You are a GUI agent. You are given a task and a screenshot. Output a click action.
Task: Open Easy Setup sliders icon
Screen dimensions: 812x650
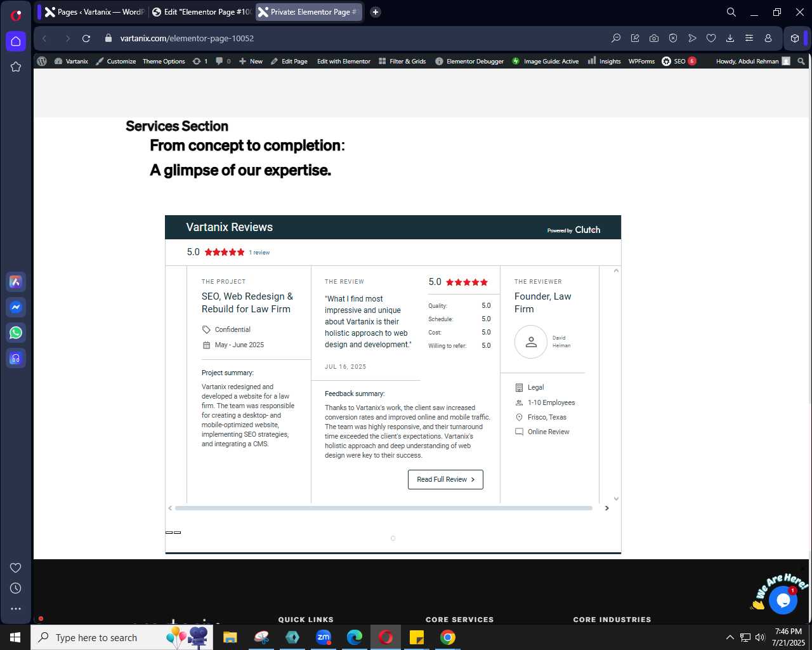coord(749,38)
